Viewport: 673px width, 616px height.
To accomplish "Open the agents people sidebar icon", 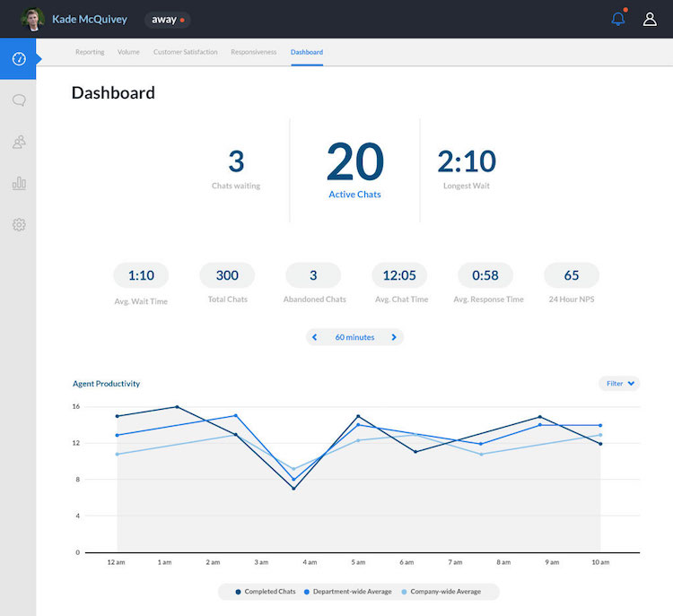I will coord(19,142).
